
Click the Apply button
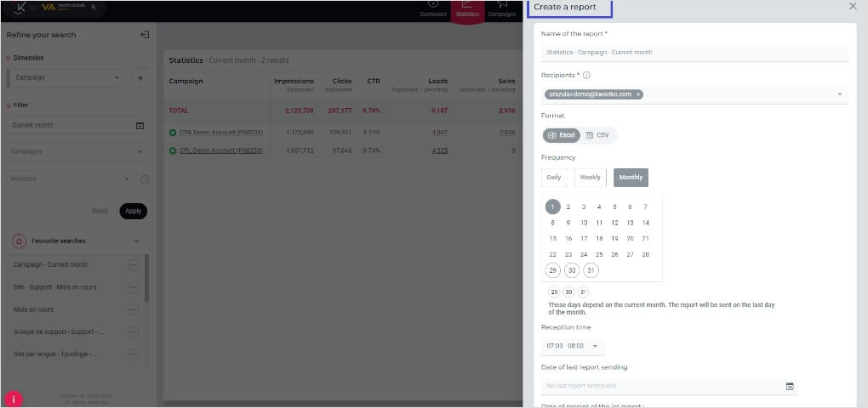tap(133, 211)
